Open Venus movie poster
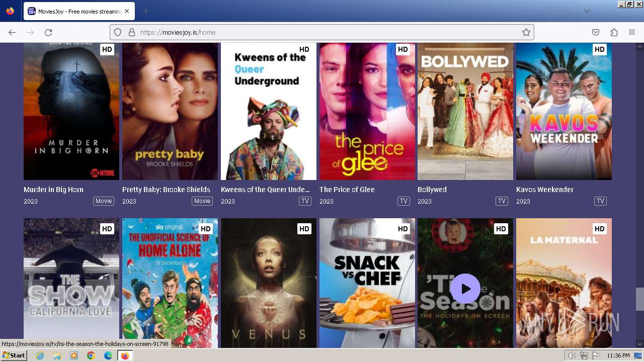This screenshot has height=362, width=644. 269,283
